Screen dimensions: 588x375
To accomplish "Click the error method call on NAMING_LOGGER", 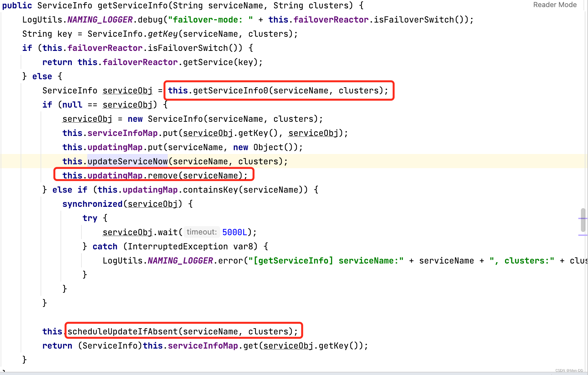I will pyautogui.click(x=231, y=261).
